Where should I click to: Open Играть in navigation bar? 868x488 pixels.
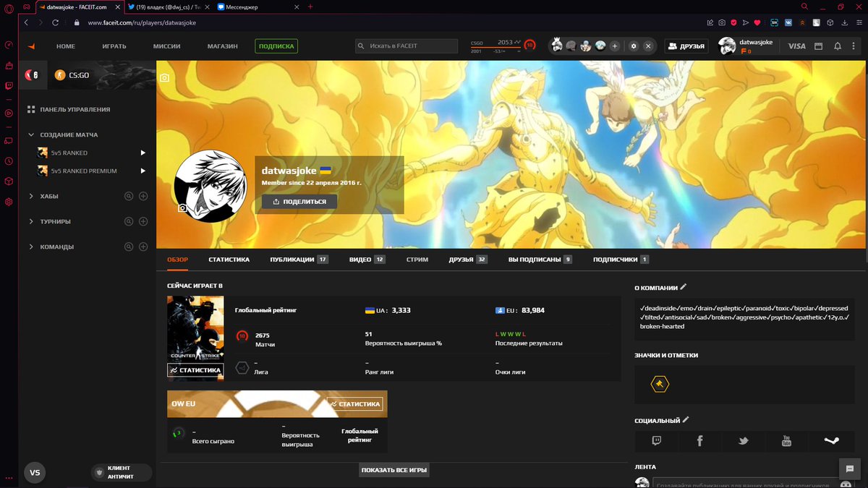114,46
